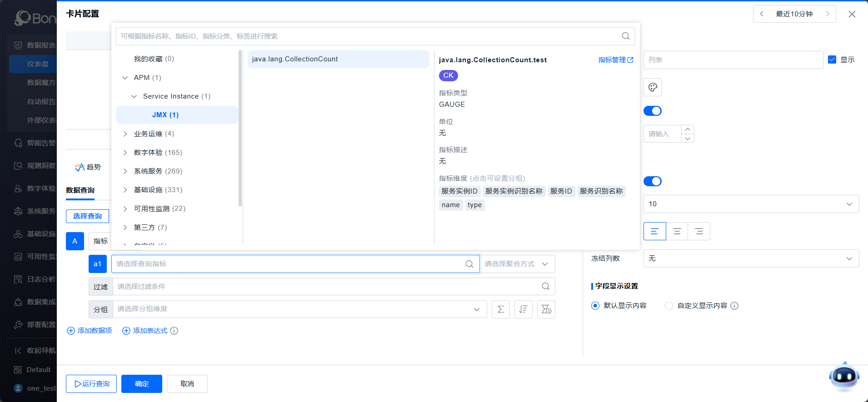Select the JMX (1) tree item
This screenshot has height=402, width=868.
point(165,115)
